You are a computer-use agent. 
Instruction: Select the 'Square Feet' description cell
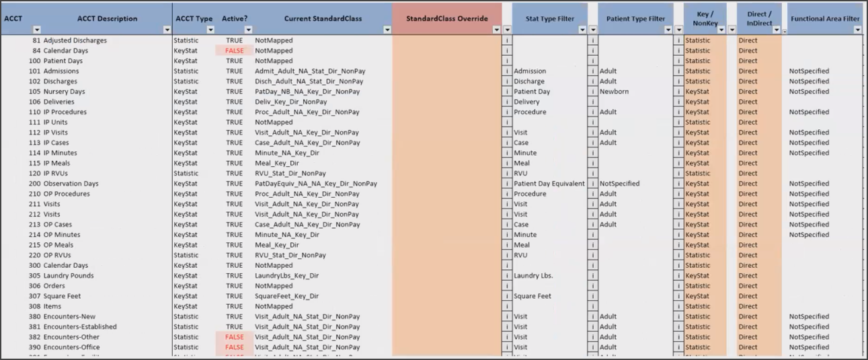click(107, 296)
